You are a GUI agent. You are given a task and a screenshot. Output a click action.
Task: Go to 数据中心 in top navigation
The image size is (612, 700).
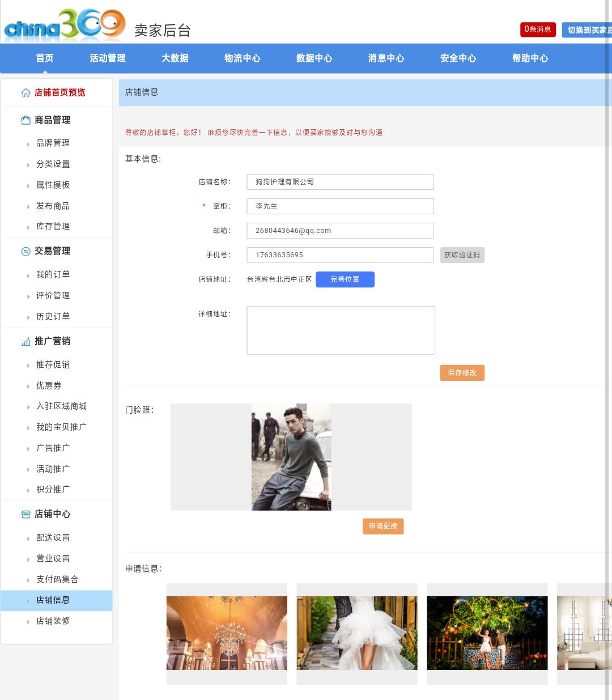314,58
